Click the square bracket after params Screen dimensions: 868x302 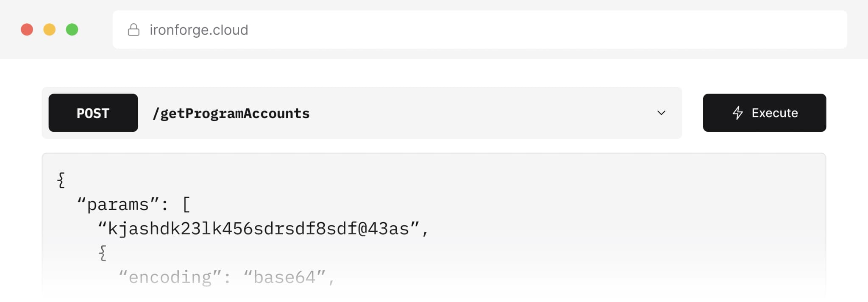coord(186,205)
